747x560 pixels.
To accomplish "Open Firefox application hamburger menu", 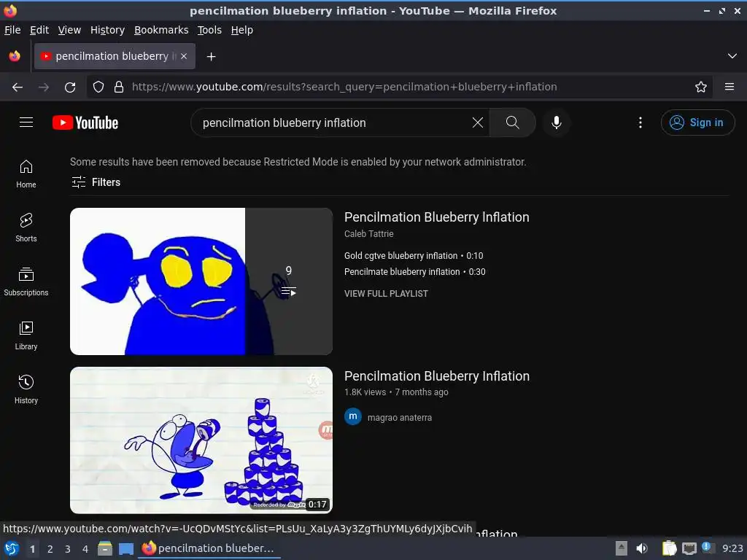I will coord(729,87).
